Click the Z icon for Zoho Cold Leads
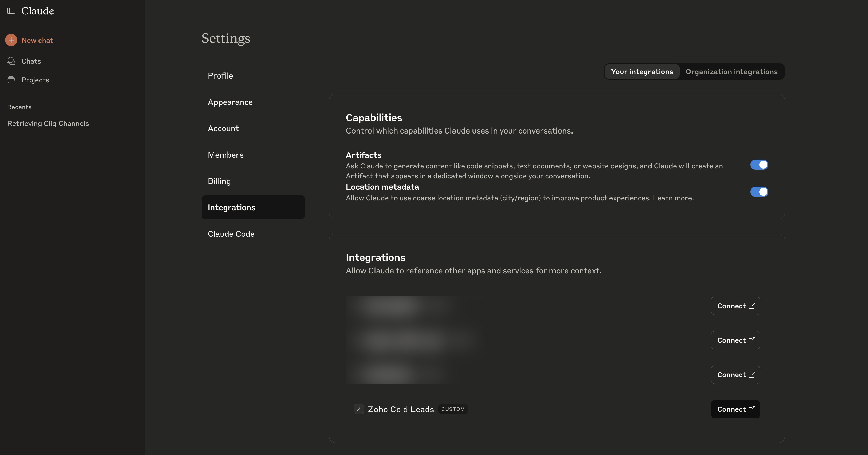Screen dimensions: 868x455 pos(359,409)
